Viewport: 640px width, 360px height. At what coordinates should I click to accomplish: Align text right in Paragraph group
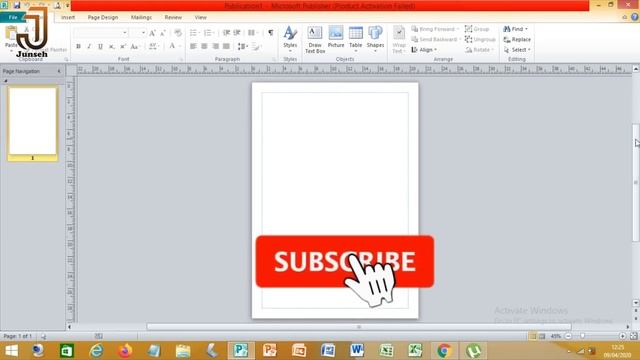215,47
